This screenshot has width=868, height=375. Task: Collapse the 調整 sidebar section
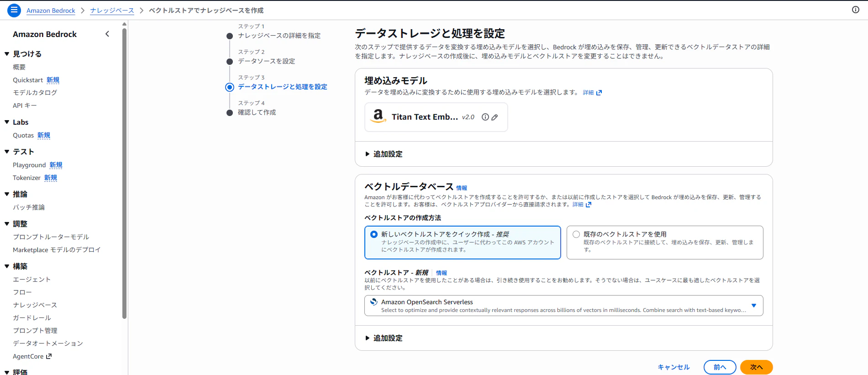click(x=7, y=224)
